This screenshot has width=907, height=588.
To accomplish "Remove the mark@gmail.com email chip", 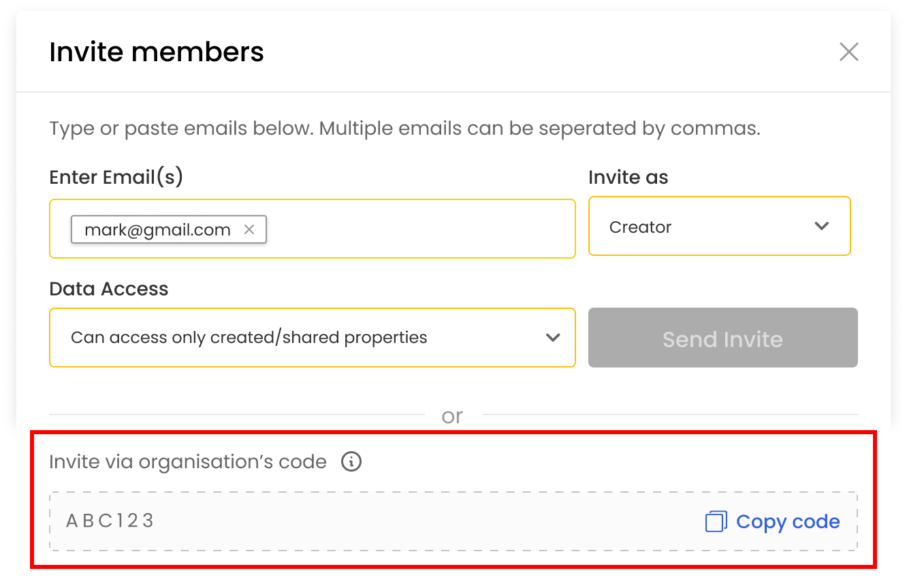I will click(249, 230).
